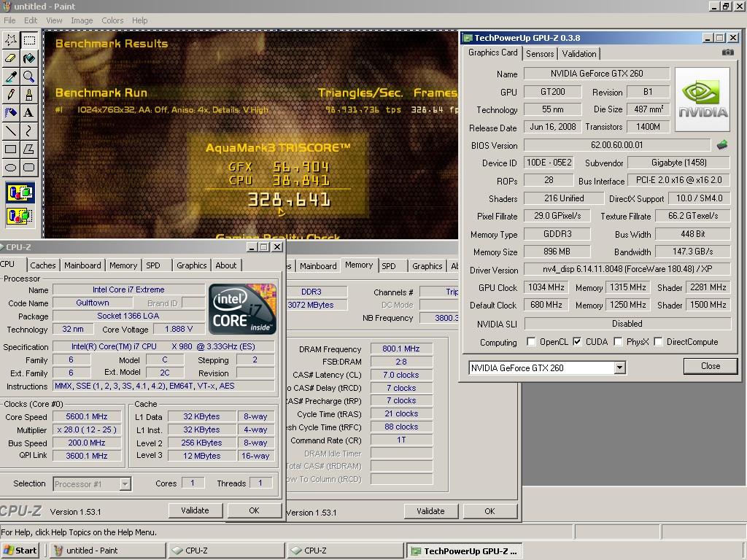The height and width of the screenshot is (560, 747).
Task: Select the Line tool in Paint
Action: click(x=10, y=131)
